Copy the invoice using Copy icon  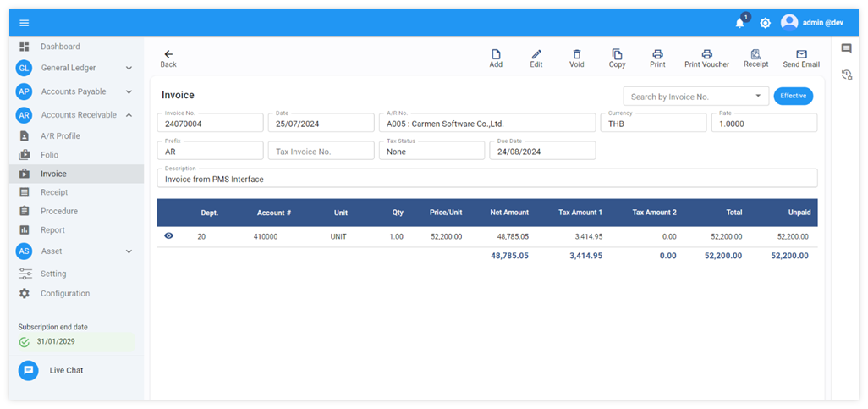tap(617, 54)
